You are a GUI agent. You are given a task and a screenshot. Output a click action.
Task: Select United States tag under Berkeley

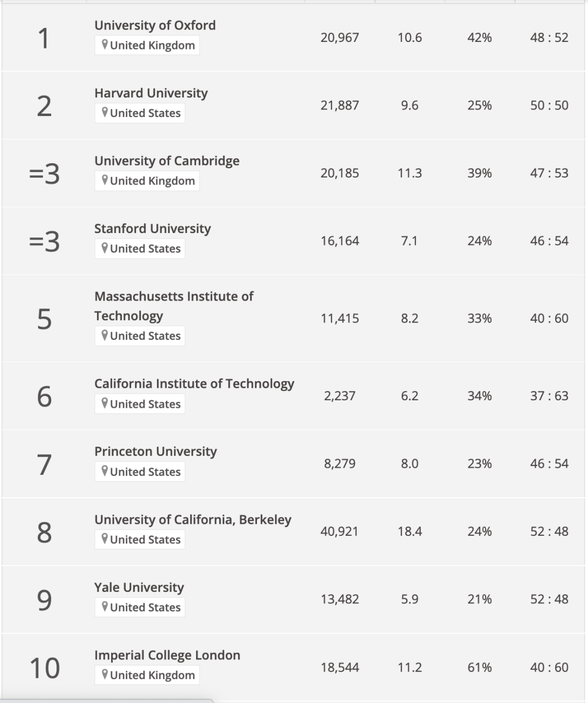tap(140, 539)
